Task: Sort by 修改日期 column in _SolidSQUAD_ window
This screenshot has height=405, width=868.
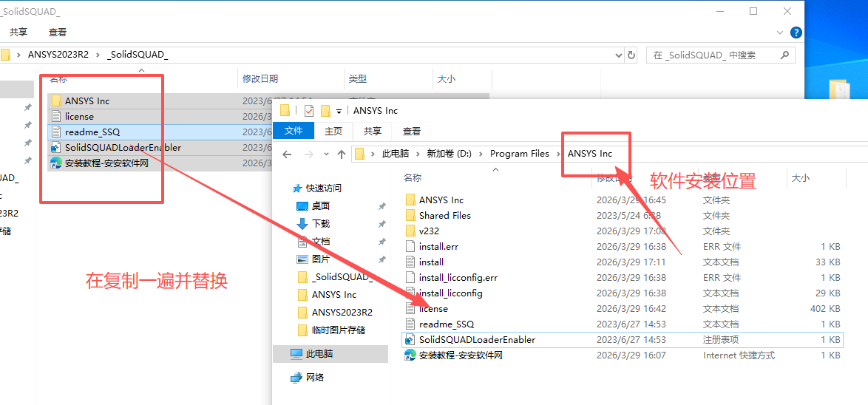Action: click(x=260, y=79)
